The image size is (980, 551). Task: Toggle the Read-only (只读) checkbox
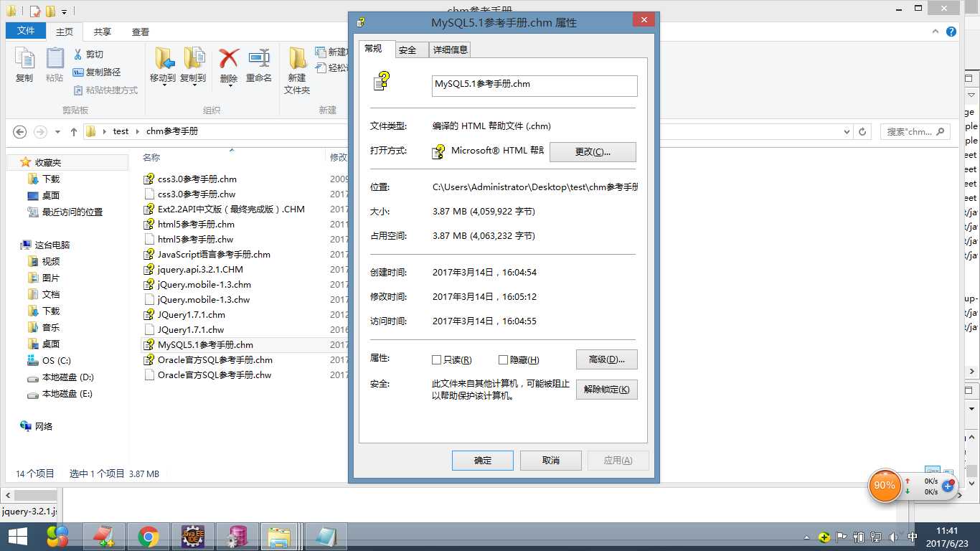tap(437, 359)
